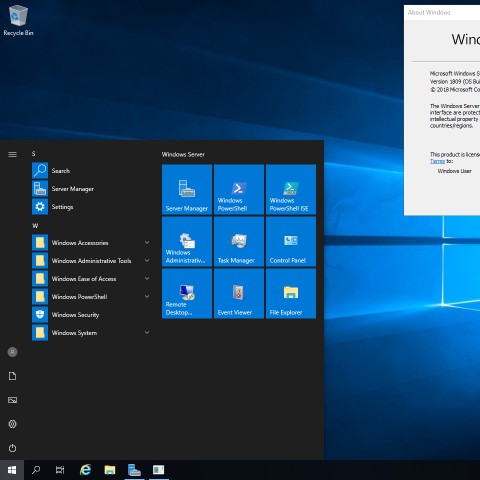The image size is (480, 480).
Task: Open the Event Viewer tile
Action: tap(239, 293)
